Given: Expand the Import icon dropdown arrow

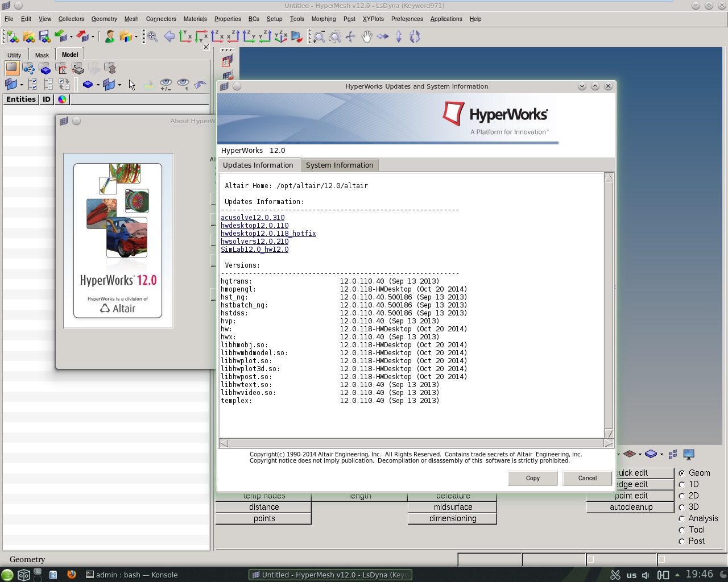Looking at the screenshot, I should [71, 38].
